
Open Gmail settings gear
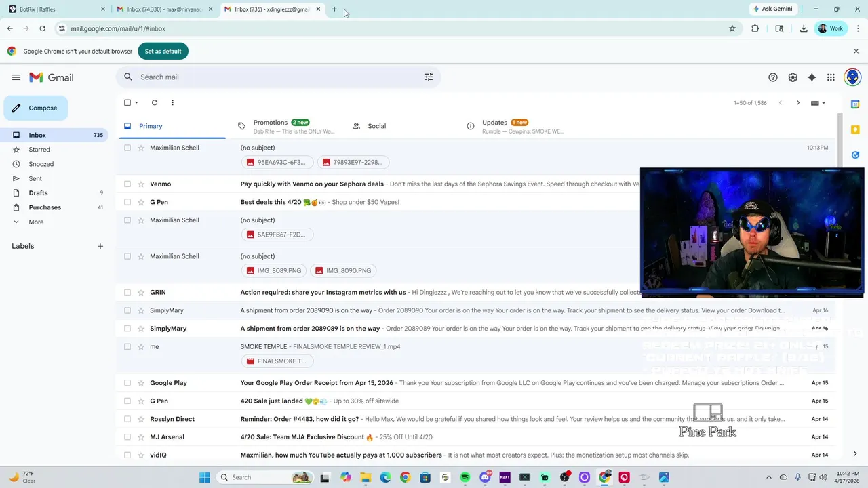pos(793,77)
